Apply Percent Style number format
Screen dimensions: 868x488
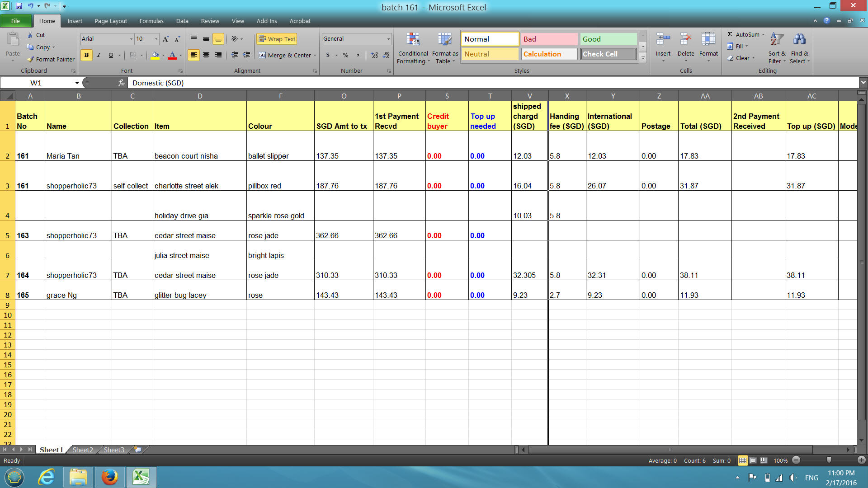tap(345, 55)
